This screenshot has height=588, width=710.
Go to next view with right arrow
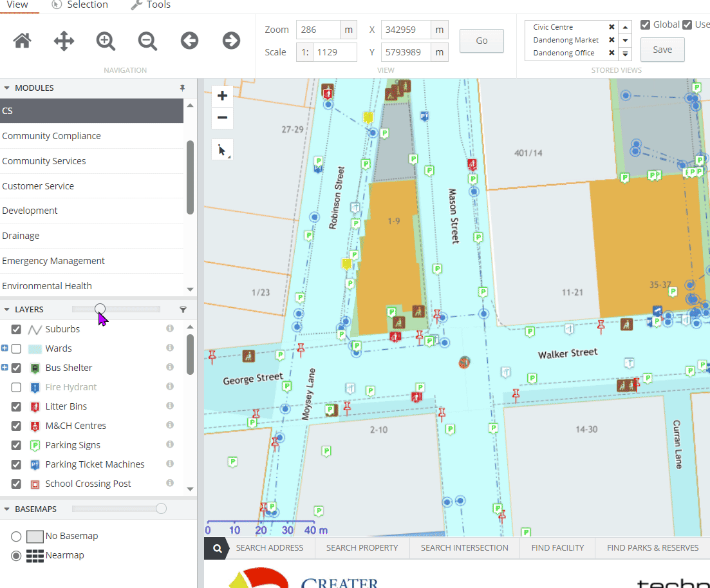(231, 41)
